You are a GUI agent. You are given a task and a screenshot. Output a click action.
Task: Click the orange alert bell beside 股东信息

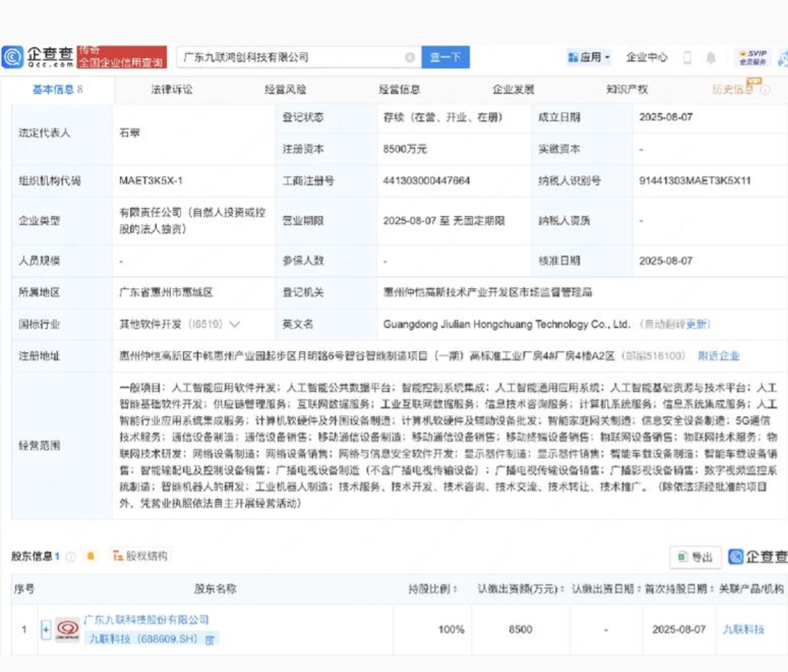pos(90,556)
